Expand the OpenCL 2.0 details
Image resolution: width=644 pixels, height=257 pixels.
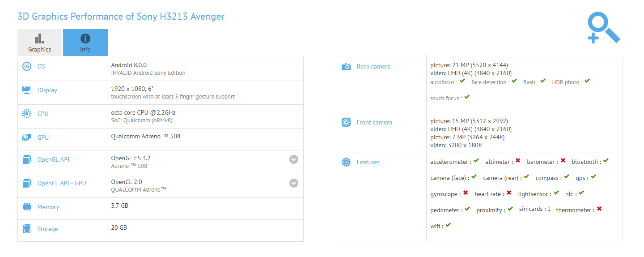coord(293,183)
